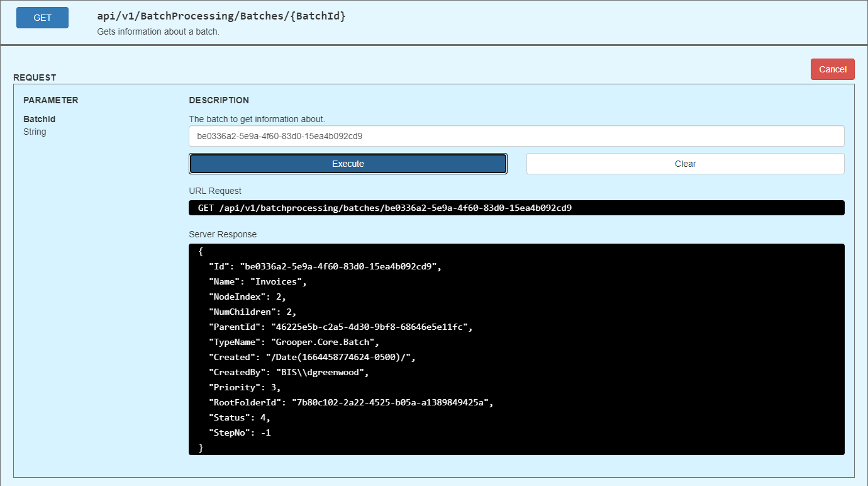Click the GET URL request code box

coord(516,208)
